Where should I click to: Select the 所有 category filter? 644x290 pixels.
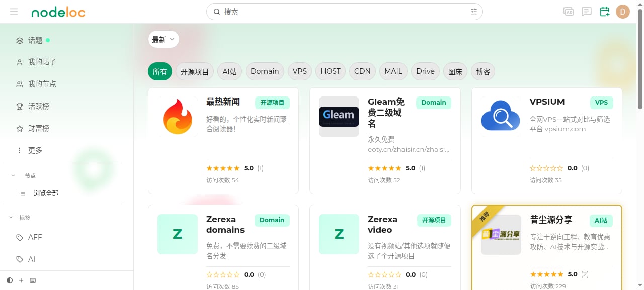pyautogui.click(x=160, y=71)
